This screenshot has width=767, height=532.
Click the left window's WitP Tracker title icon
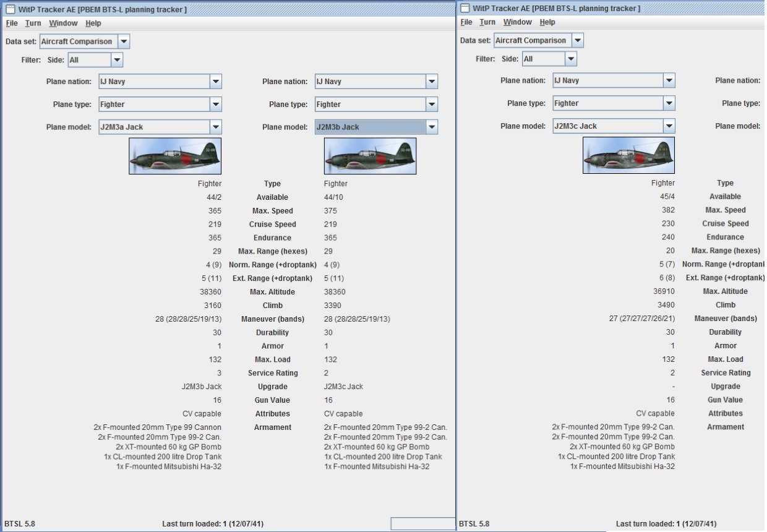click(10, 9)
